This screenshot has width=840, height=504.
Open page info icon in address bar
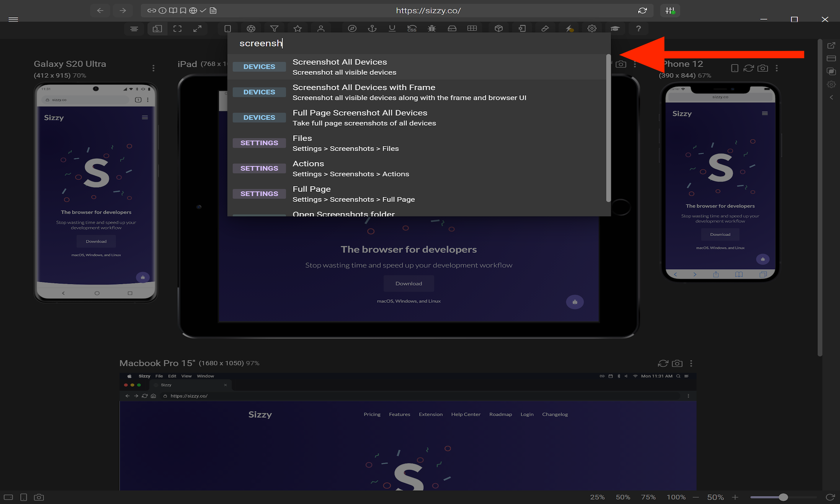pos(163,10)
